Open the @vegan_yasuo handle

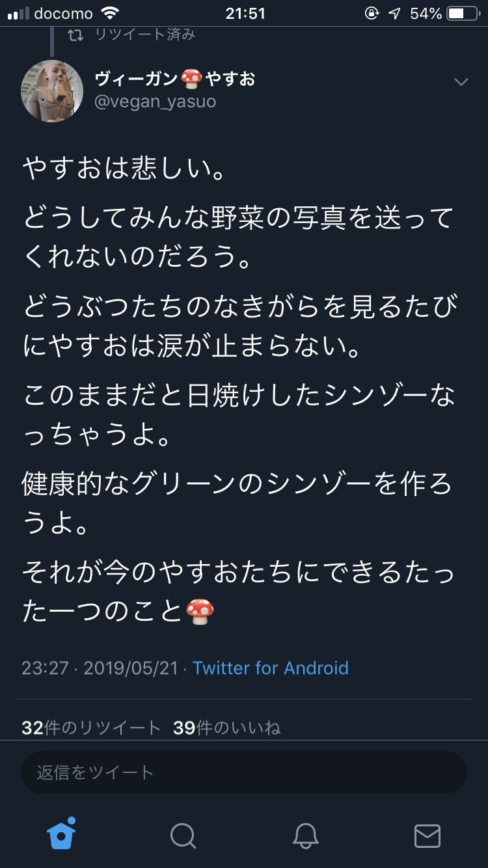tap(156, 102)
